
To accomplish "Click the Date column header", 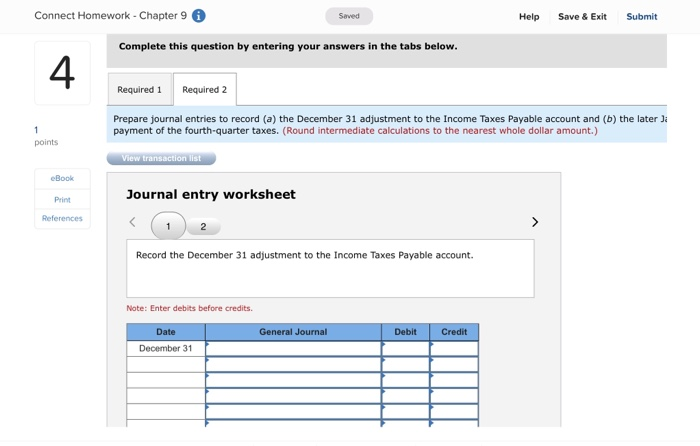I will coord(166,332).
